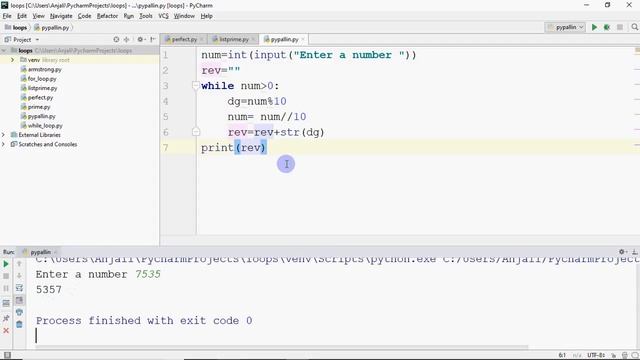This screenshot has width=640, height=360.
Task: Open Run panel settings gear
Action: (622, 252)
